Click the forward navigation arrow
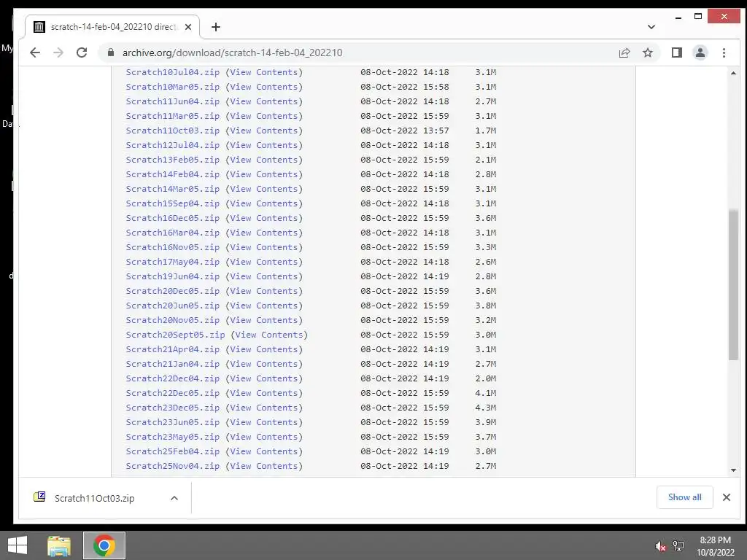The height and width of the screenshot is (560, 747). pyautogui.click(x=58, y=52)
